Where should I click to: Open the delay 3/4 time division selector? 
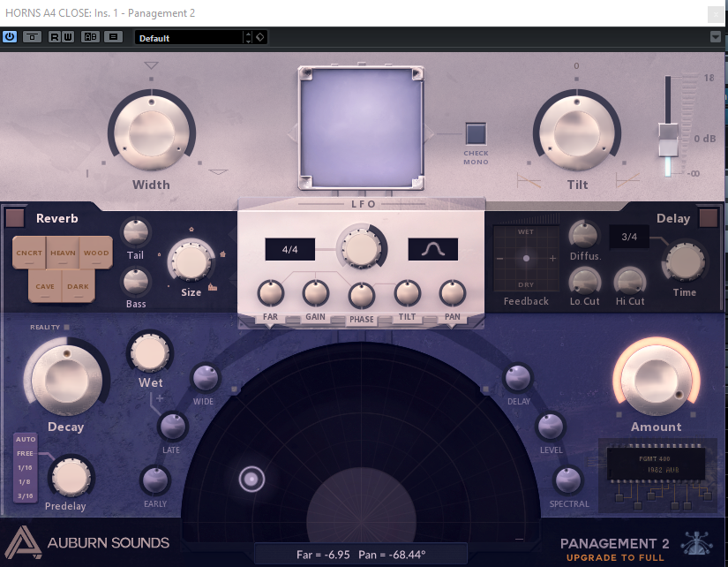coord(629,237)
